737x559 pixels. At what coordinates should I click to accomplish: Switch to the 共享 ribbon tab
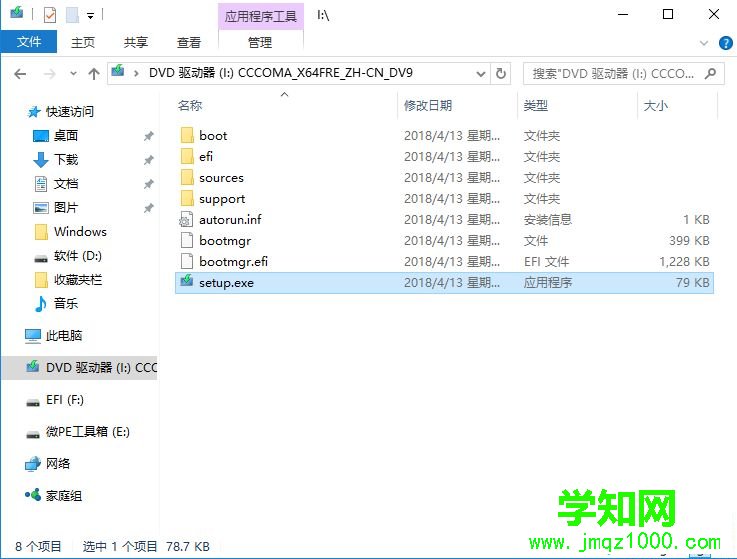tap(136, 42)
